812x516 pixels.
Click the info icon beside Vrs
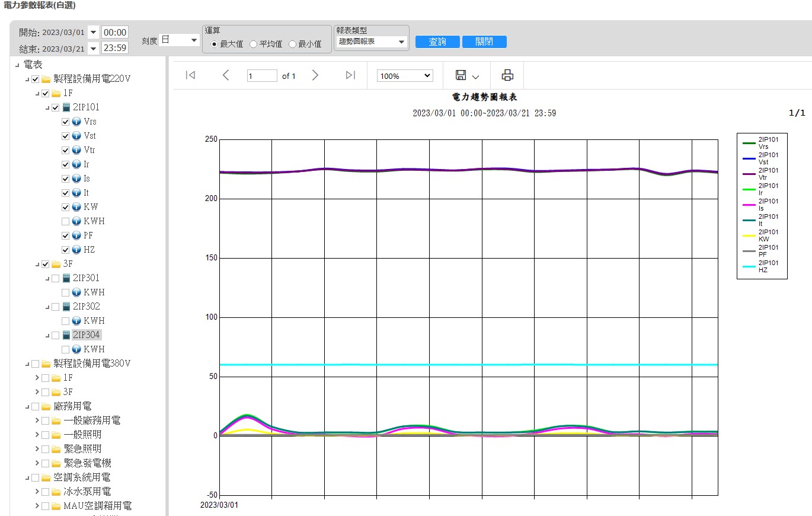pos(76,122)
